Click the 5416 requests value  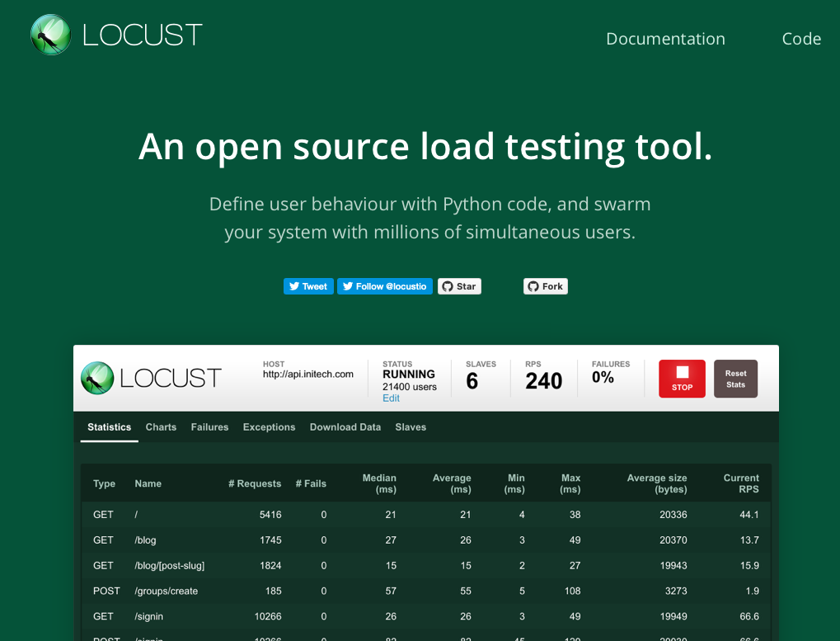pyautogui.click(x=270, y=515)
